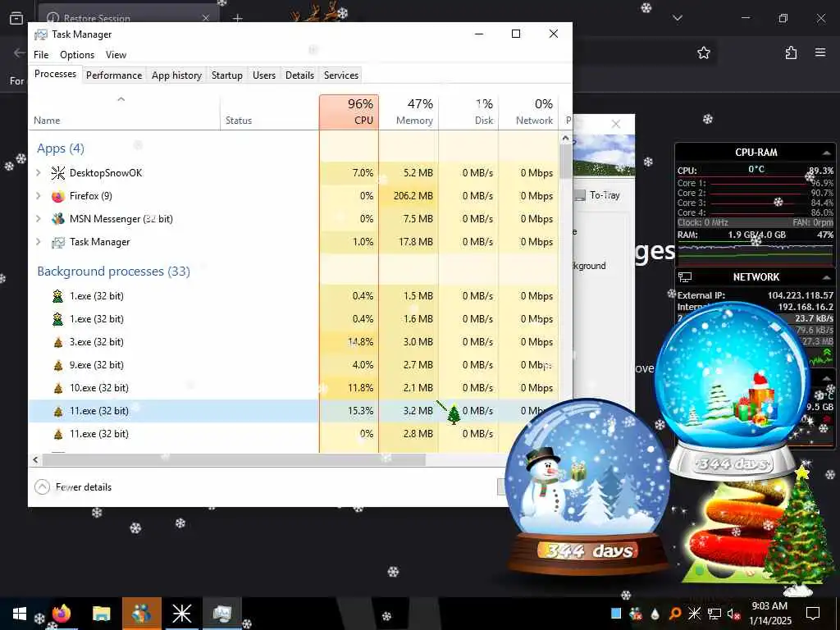Click the Task Manager icon in Apps list
This screenshot has height=630, width=840.
click(x=58, y=242)
